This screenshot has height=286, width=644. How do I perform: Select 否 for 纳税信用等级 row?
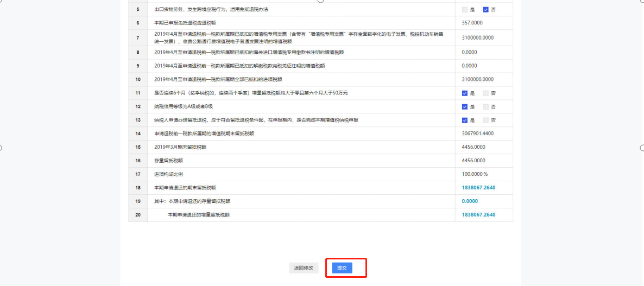pos(486,107)
